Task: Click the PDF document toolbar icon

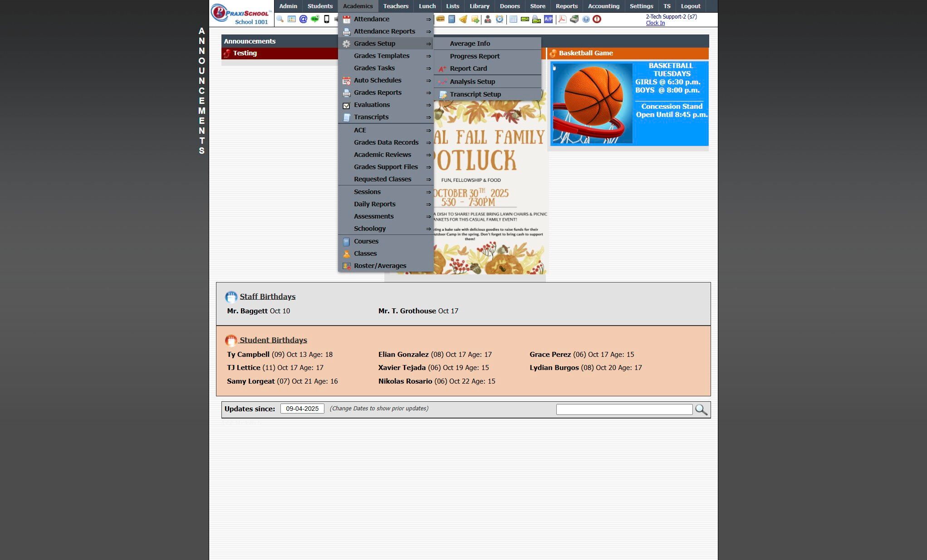Action: tap(562, 19)
